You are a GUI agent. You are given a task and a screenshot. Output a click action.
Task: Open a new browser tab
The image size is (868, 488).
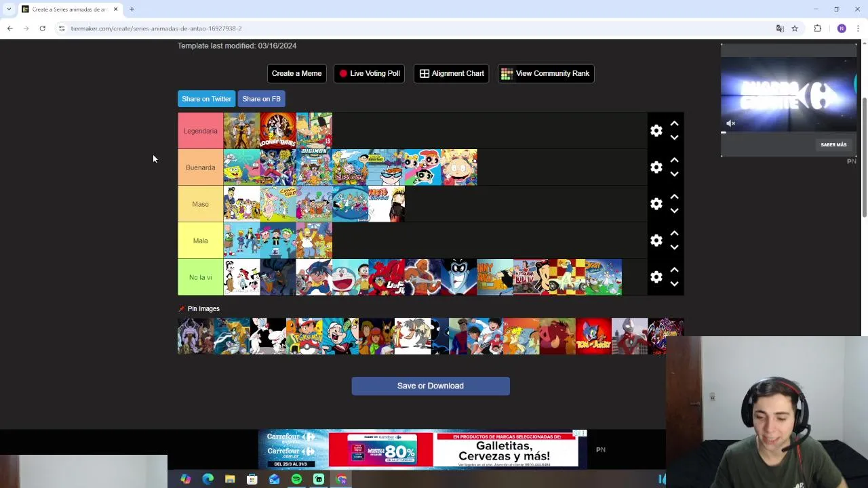coord(132,9)
